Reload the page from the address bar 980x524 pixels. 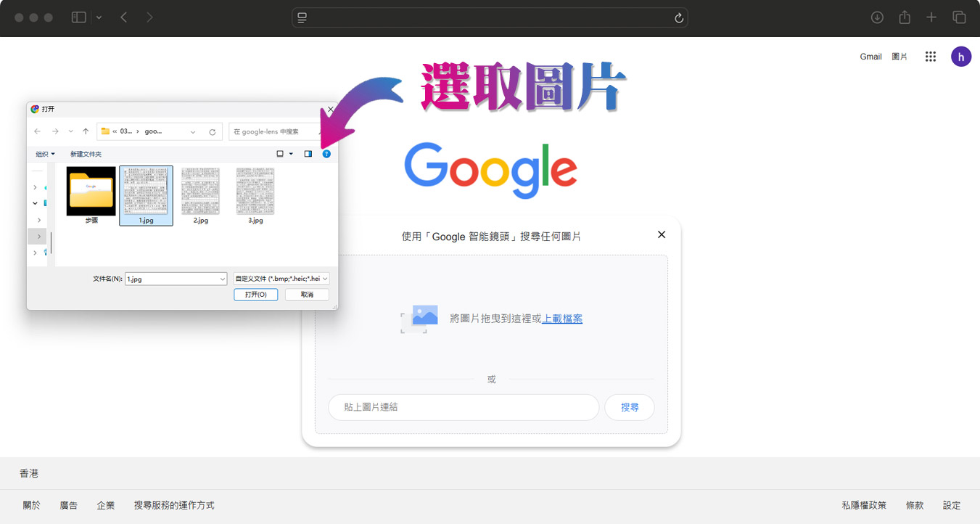pos(679,18)
